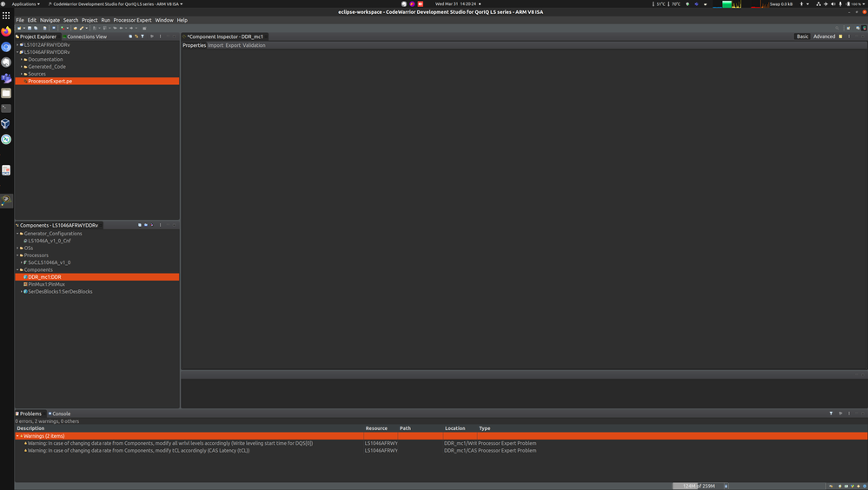
Task: Expand the SerDesBlocks1:SerDesBlocks component
Action: tap(22, 292)
